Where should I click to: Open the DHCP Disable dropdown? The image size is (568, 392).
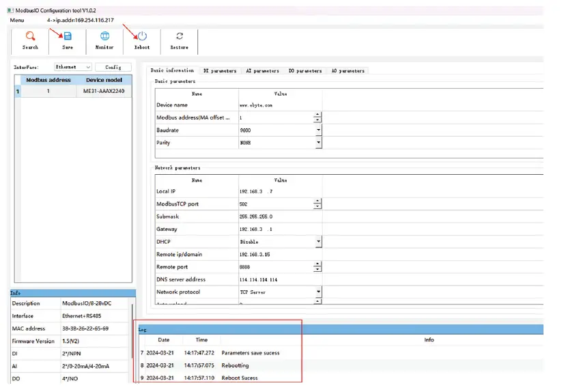coord(318,241)
